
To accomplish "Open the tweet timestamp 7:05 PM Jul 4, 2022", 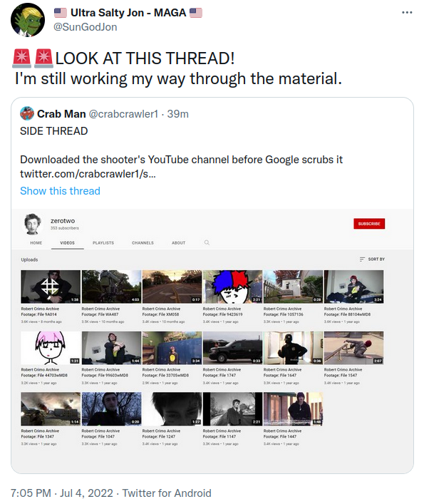I will pos(62,493).
